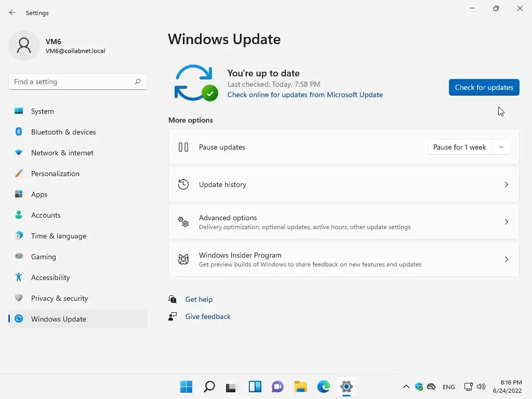
Task: Click the Windows Security tray icon
Action: coord(419,387)
